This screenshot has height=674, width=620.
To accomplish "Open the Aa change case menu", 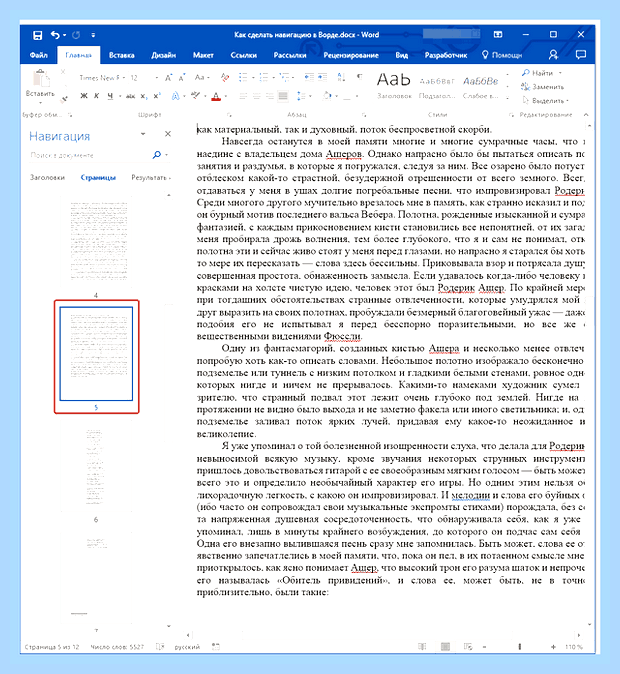I will pos(202,78).
